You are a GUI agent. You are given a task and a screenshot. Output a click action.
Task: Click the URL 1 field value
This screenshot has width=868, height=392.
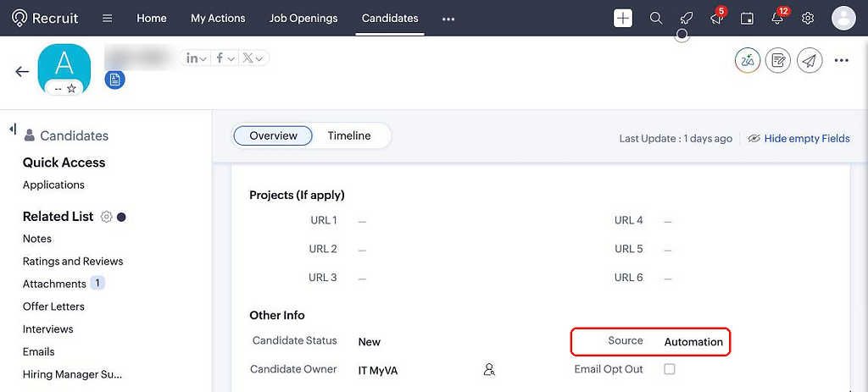point(362,221)
